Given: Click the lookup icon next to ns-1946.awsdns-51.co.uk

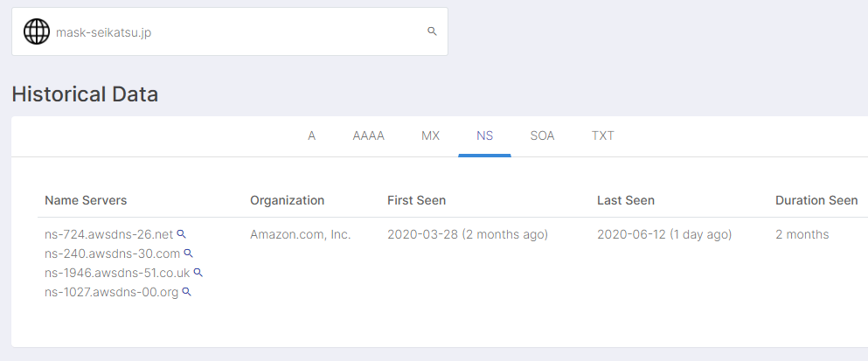Looking at the screenshot, I should tap(198, 273).
